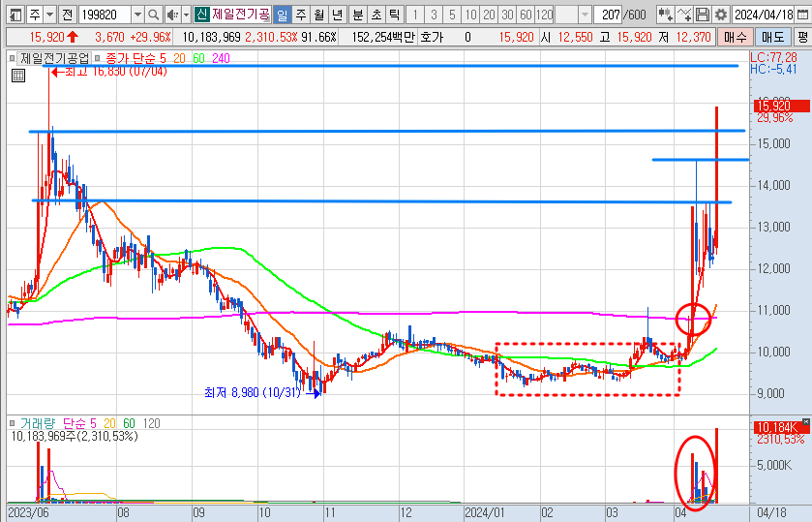Screen dimensions: 812x522
Task: Click small square beside 제일전기공업 label
Action: (12, 58)
